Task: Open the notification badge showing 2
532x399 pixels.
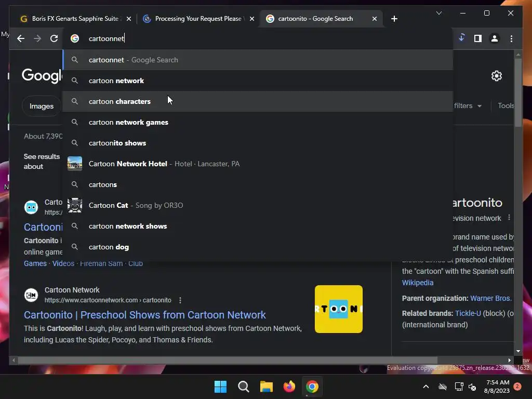Action: (x=517, y=387)
